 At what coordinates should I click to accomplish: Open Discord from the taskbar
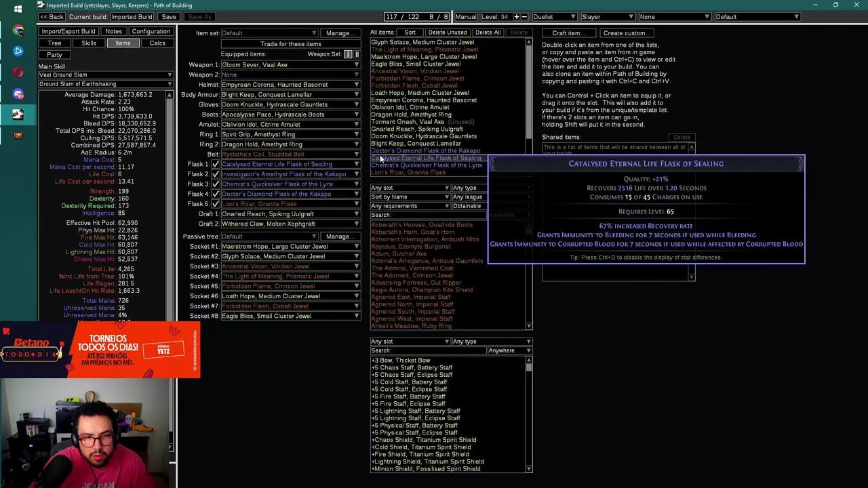point(18,93)
